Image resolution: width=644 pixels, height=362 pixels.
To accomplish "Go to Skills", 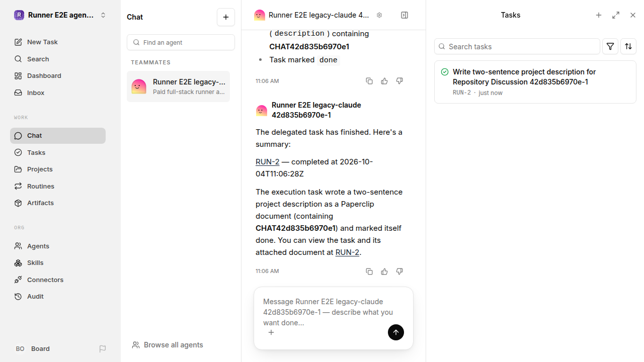I will 58,263.
